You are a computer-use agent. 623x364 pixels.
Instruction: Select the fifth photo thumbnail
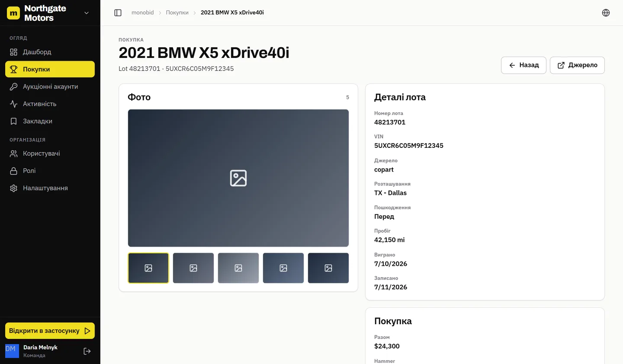[328, 268]
